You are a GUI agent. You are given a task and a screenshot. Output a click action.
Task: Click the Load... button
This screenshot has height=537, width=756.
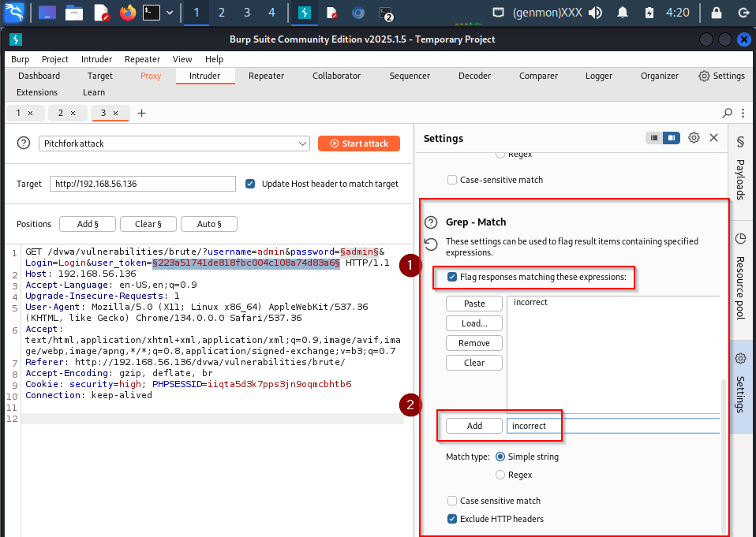point(474,323)
